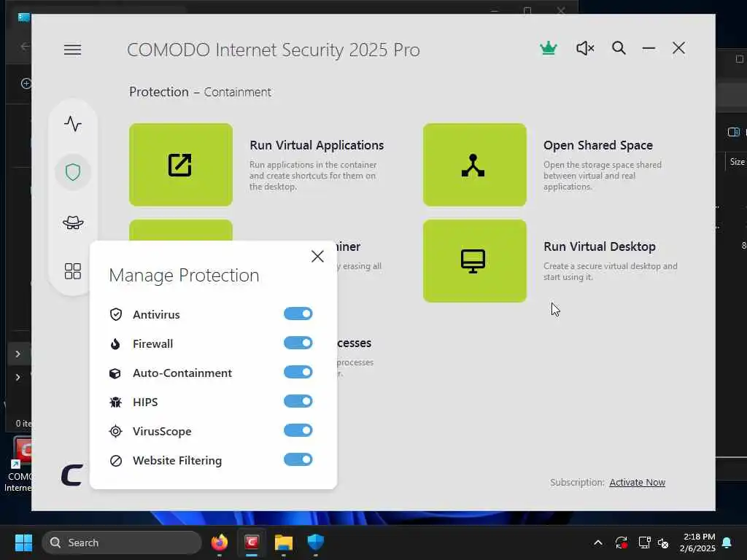Open the four-squares tools sidebar icon
This screenshot has width=747, height=560.
coord(73,271)
